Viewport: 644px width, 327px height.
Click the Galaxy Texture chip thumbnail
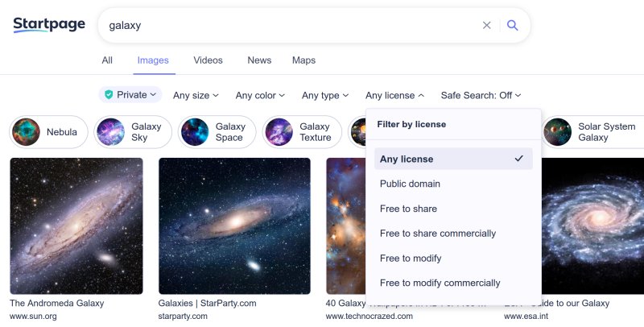click(279, 132)
